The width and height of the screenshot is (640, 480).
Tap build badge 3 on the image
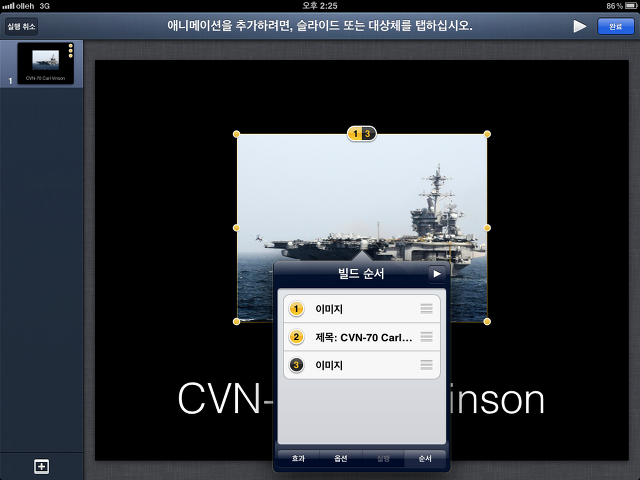coord(368,133)
